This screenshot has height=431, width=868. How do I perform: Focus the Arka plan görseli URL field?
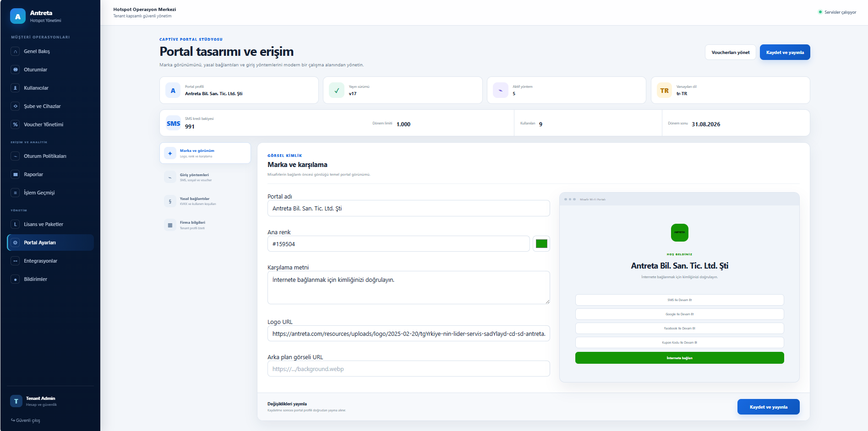pos(409,369)
